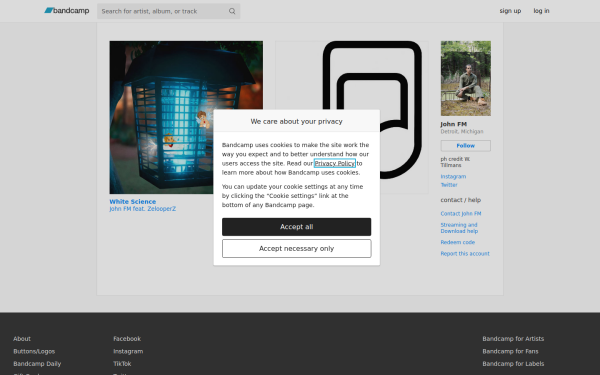This screenshot has width=600, height=375.
Task: Choose Accept necessary only
Action: (x=297, y=248)
